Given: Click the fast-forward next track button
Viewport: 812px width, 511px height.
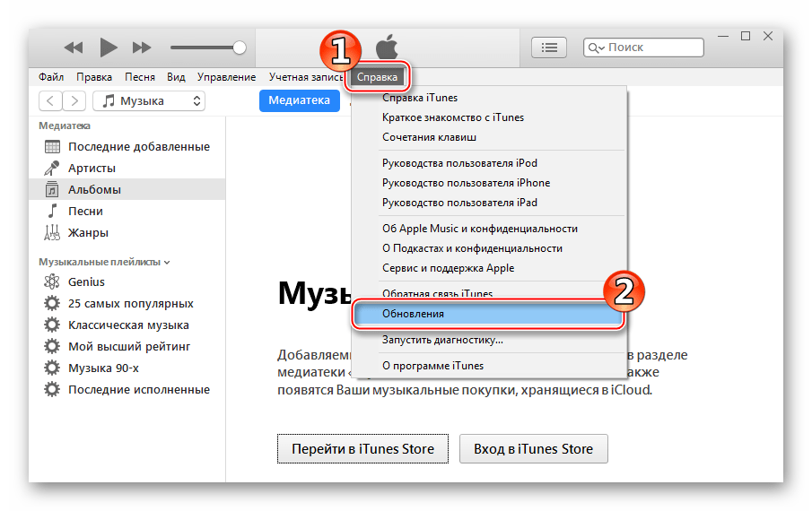Looking at the screenshot, I should (x=142, y=48).
